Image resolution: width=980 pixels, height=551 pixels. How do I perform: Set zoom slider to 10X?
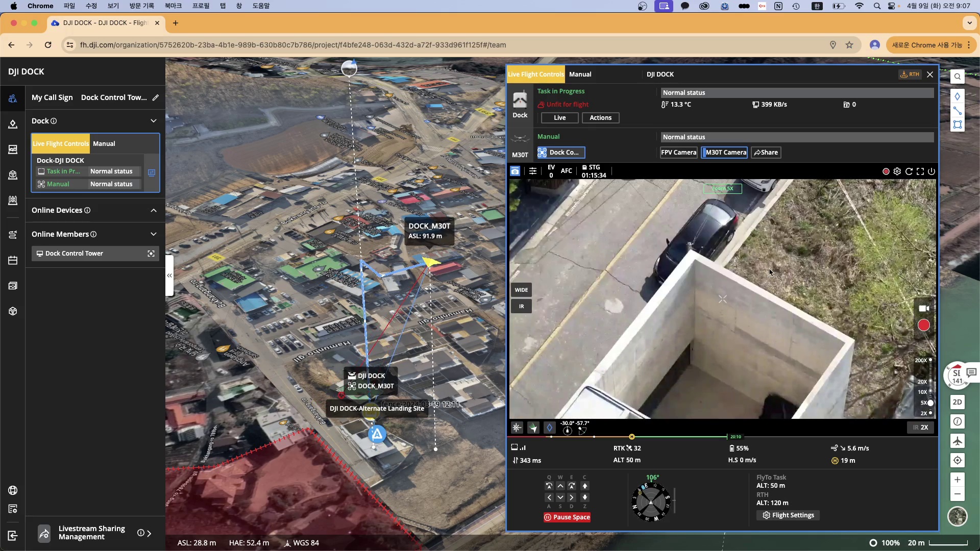click(930, 392)
